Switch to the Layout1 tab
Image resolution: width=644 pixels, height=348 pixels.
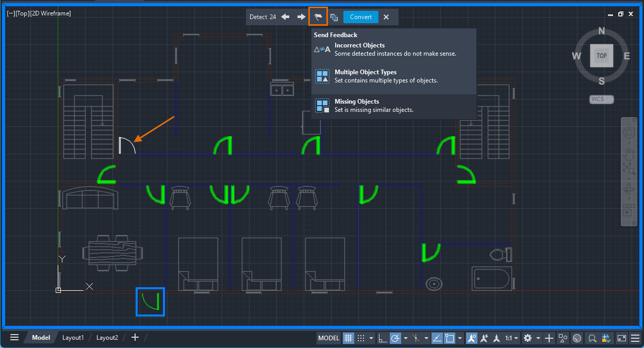click(x=73, y=338)
